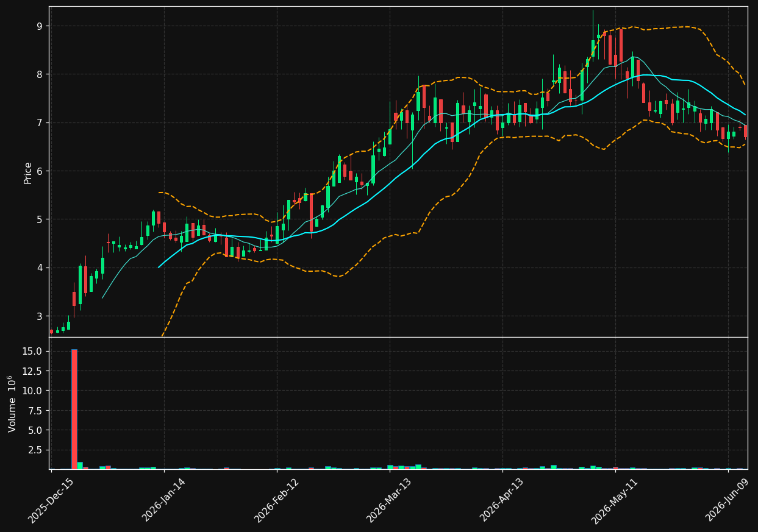Image resolution: width=758 pixels, height=532 pixels.
Task: Click the price tick label 4
Action: pos(39,268)
